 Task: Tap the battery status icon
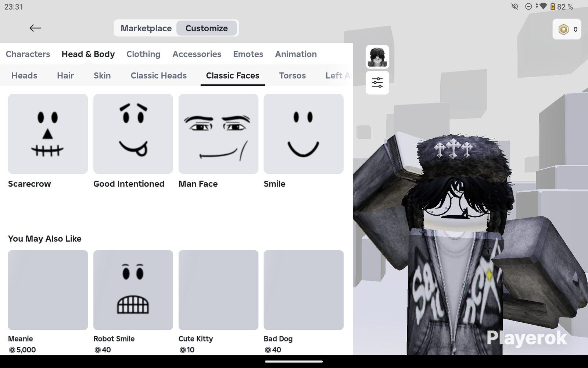point(552,7)
